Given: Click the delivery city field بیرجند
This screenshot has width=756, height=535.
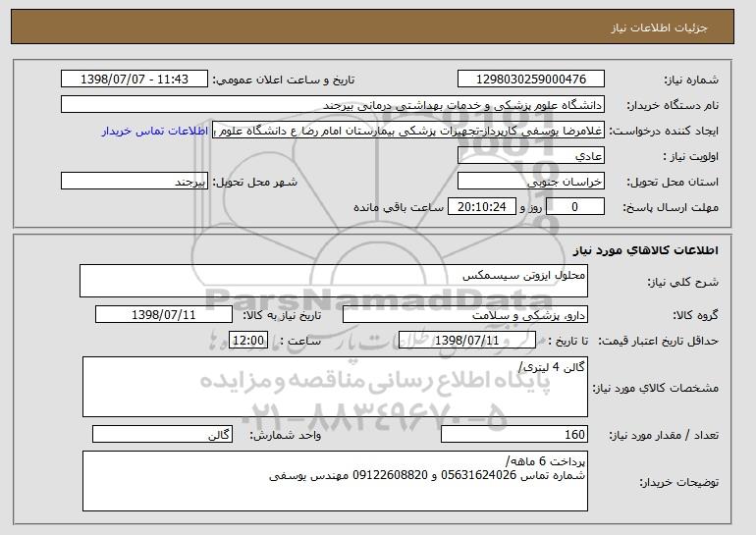Looking at the screenshot, I should (x=135, y=182).
